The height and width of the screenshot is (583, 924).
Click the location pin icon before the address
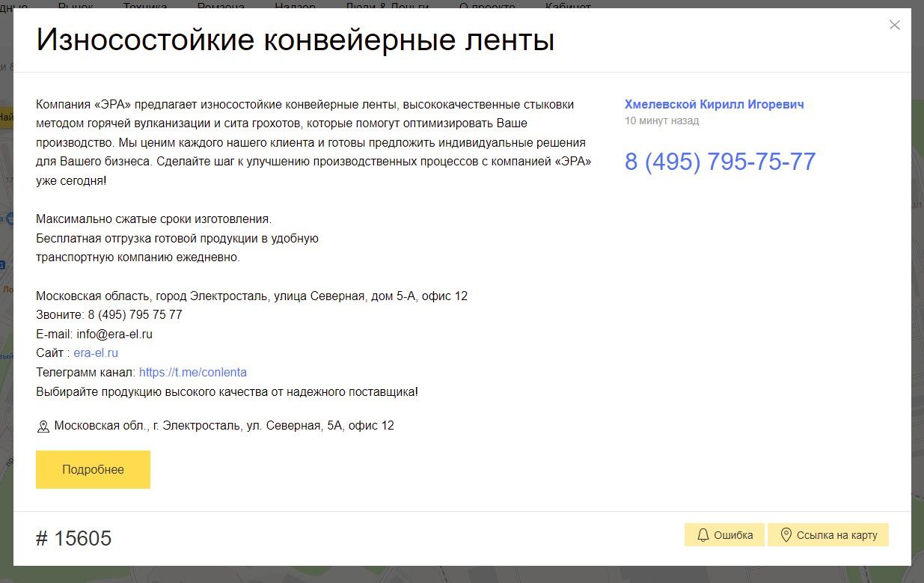[x=43, y=427]
